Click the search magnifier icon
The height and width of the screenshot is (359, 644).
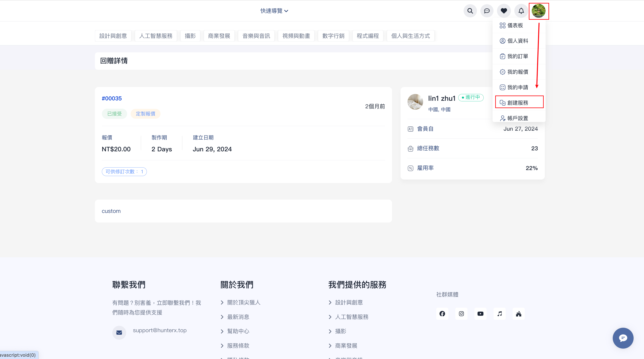tap(470, 11)
